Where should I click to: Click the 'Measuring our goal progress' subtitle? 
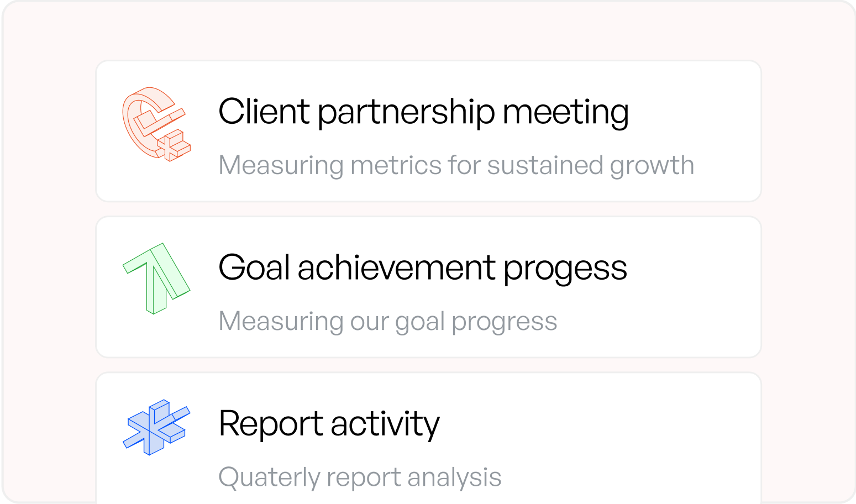pyautogui.click(x=388, y=322)
